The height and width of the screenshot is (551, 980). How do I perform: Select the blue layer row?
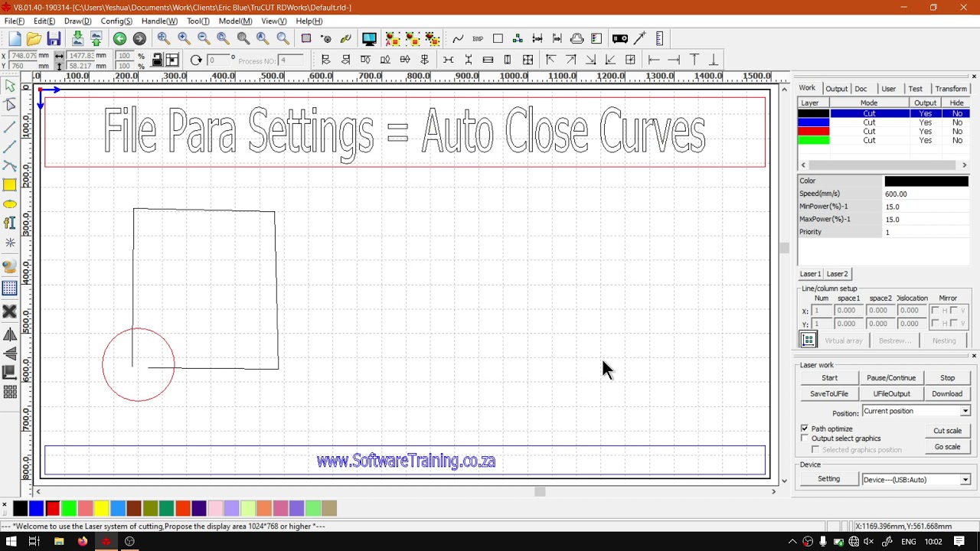point(884,122)
